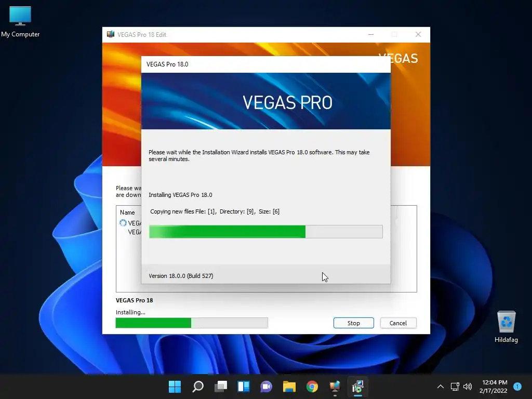
Task: Click the bold VEGAS Pro 18 label
Action: pyautogui.click(x=135, y=300)
